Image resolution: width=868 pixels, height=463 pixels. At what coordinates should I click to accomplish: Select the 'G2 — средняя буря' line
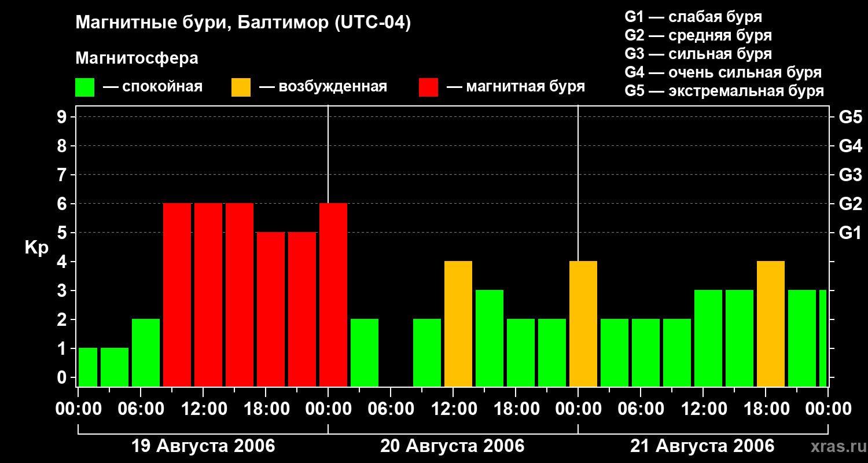tap(698, 35)
